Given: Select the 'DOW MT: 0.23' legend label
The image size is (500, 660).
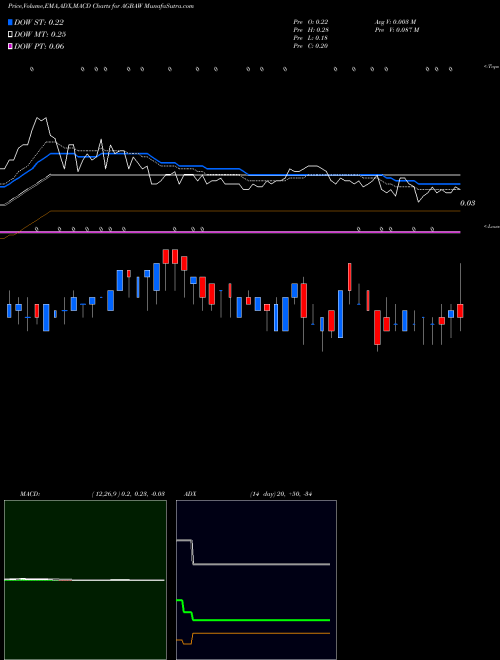Looking at the screenshot, I should pos(40,35).
